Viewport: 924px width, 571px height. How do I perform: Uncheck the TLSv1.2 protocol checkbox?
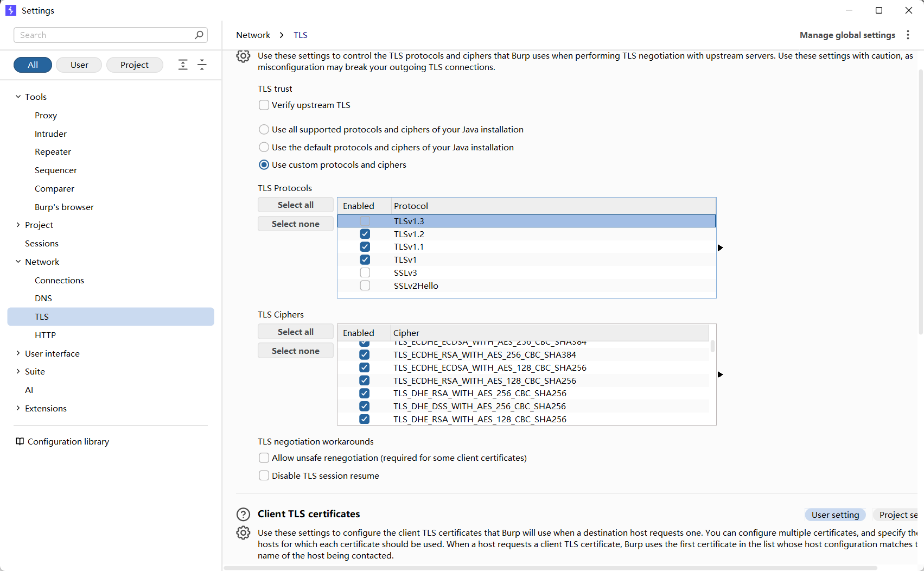(365, 234)
